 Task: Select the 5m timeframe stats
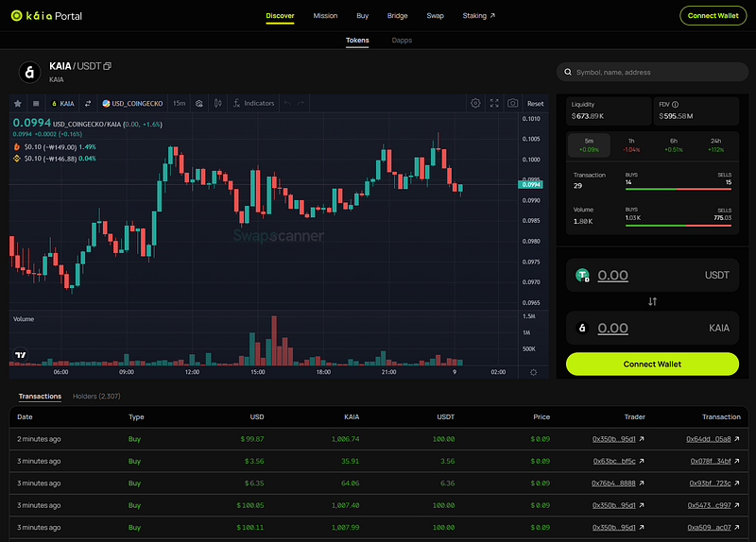(x=589, y=145)
